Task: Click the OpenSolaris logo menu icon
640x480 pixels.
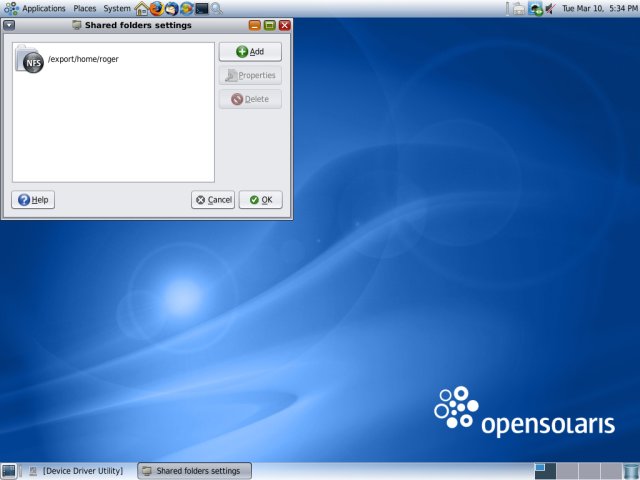Action: 11,9
